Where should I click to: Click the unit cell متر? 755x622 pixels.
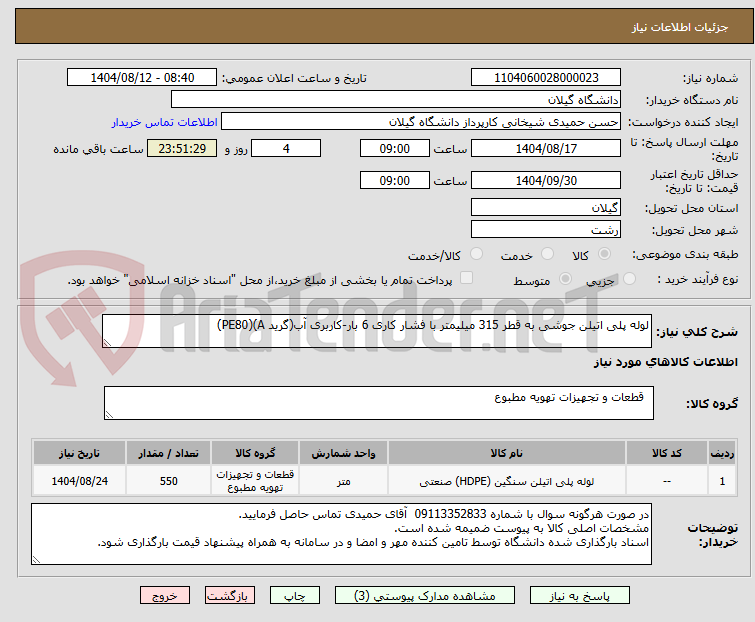(343, 480)
